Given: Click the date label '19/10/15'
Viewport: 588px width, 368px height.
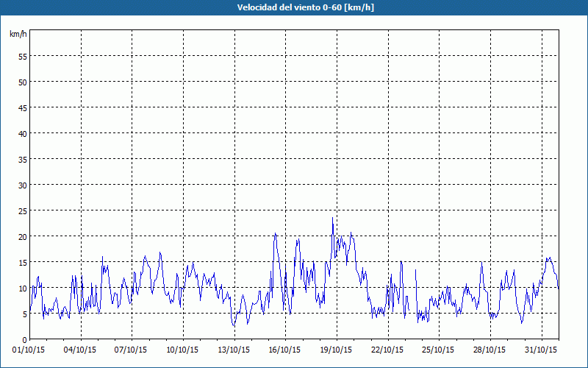Looking at the screenshot, I should point(336,350).
